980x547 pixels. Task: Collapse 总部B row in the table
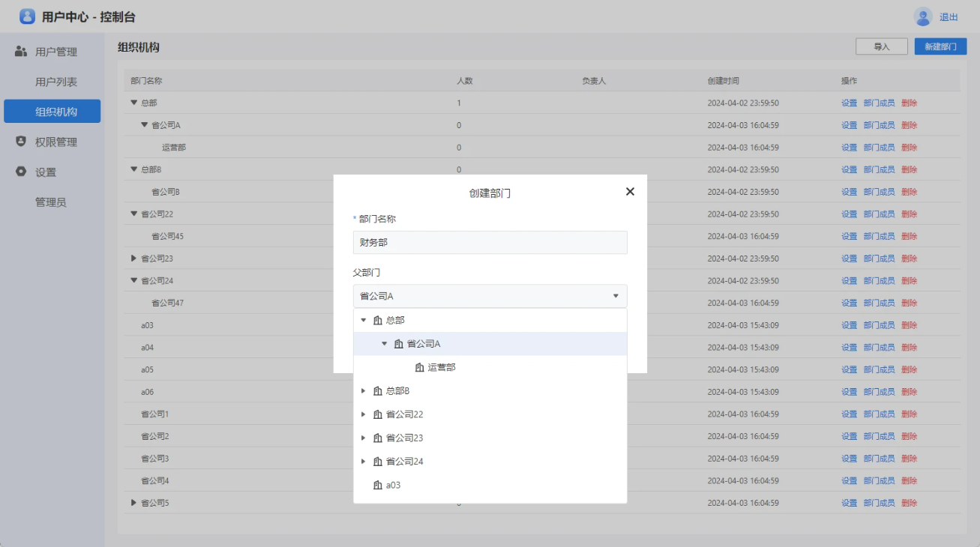click(x=134, y=169)
